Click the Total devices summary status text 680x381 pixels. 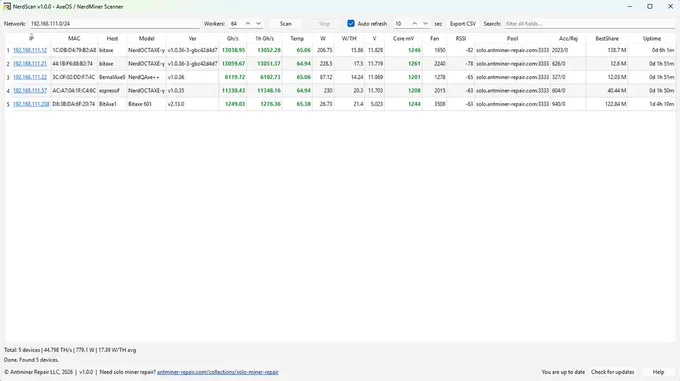(70, 350)
